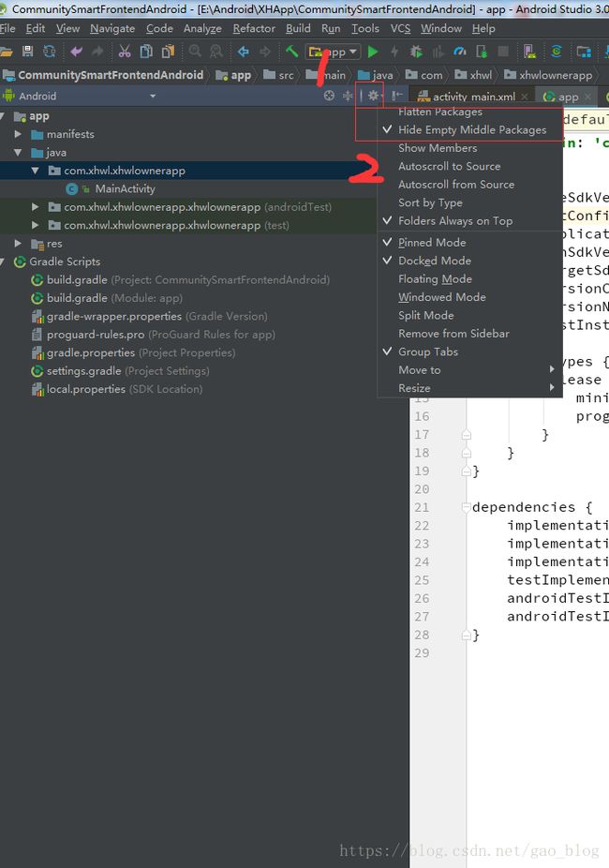Click the Apply Changes lightning icon
The height and width of the screenshot is (868, 609).
(x=394, y=52)
